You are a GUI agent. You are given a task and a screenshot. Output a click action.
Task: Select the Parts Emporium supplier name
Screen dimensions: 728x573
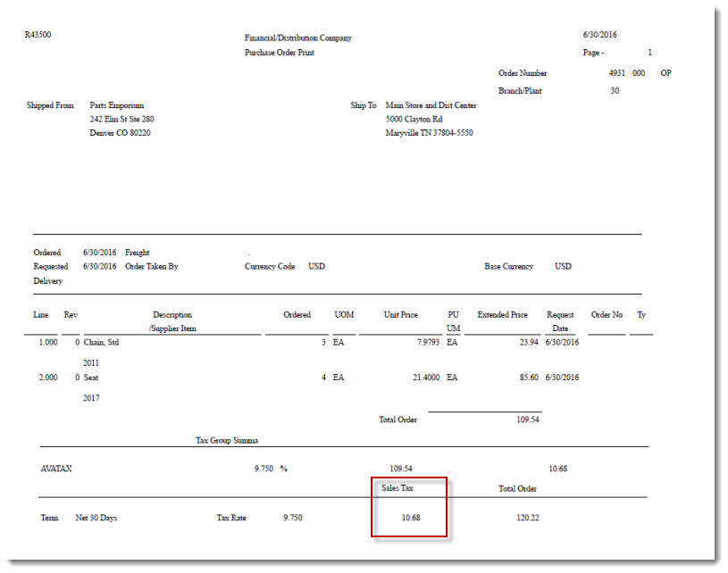[x=116, y=105]
